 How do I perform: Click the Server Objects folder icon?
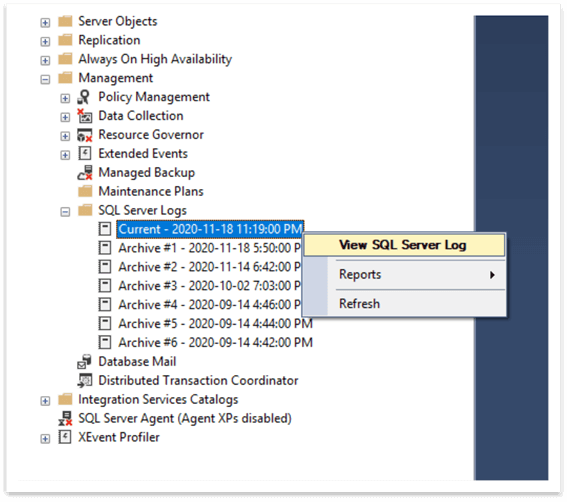pos(65,21)
